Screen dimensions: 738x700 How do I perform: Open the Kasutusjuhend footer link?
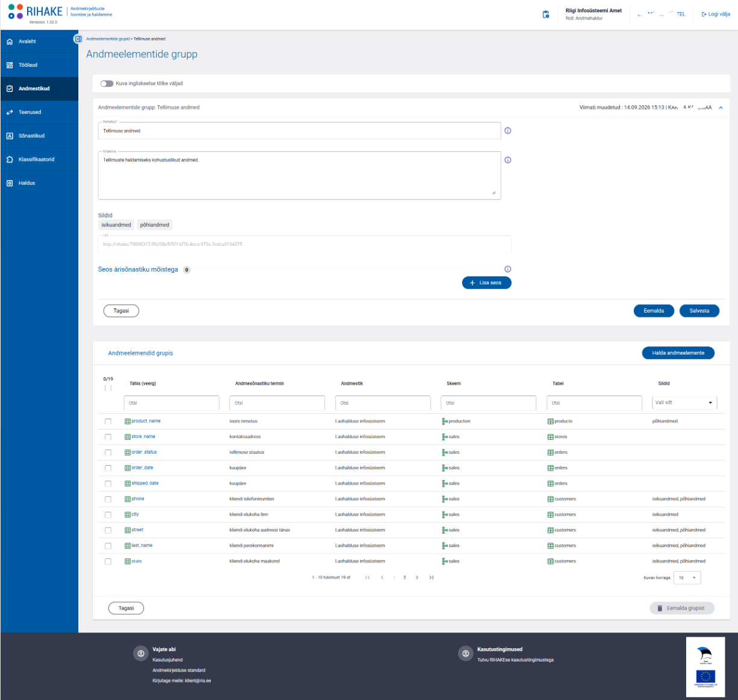click(x=167, y=660)
